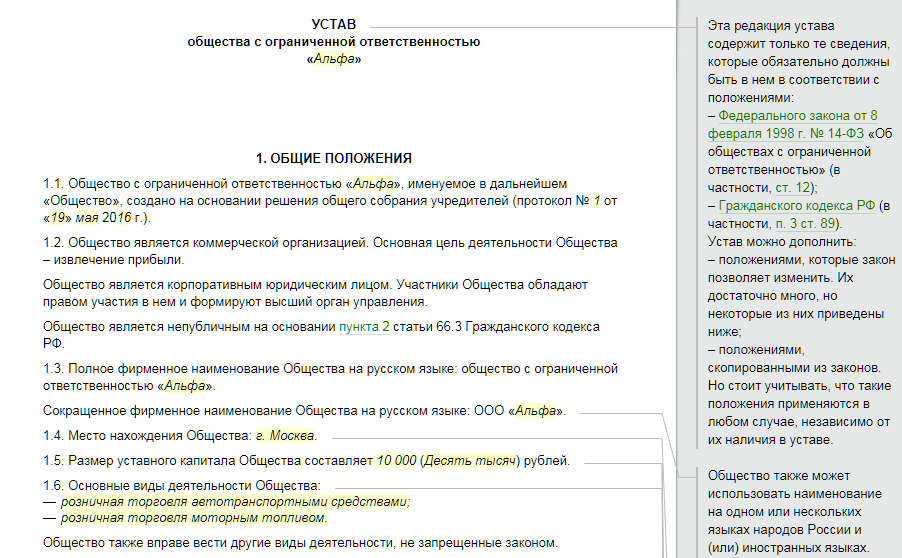The height and width of the screenshot is (558, 902).
Task: Open the 'Гражданского кодекса РФ' link
Action: (x=797, y=205)
